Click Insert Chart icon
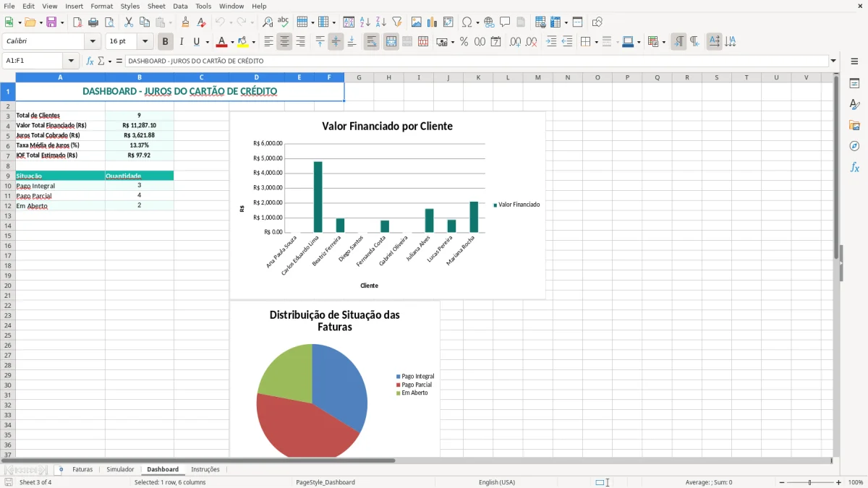 [433, 22]
